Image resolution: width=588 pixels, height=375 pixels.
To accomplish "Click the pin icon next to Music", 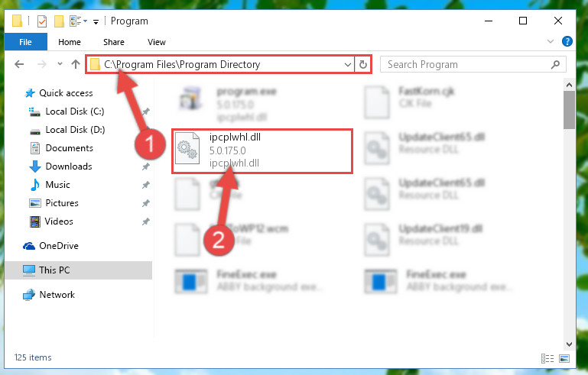I will click(x=145, y=185).
